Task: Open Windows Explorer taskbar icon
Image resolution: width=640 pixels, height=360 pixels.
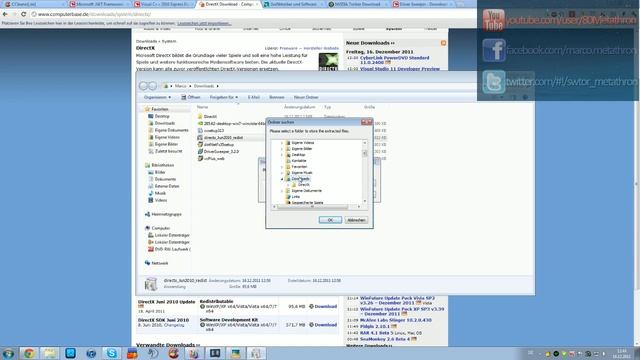Action: point(50,353)
